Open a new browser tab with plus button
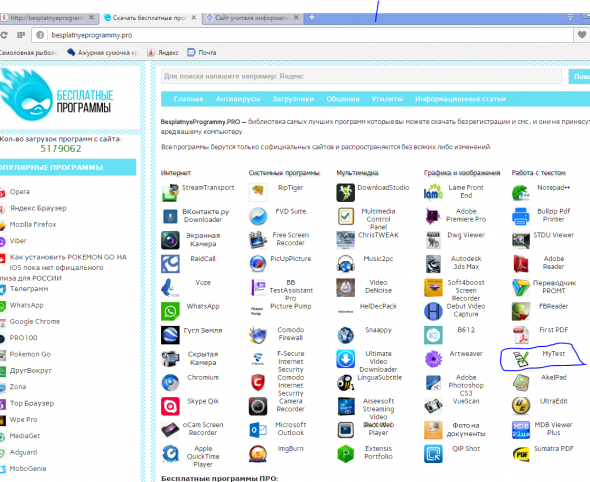The image size is (590, 482). (312, 17)
